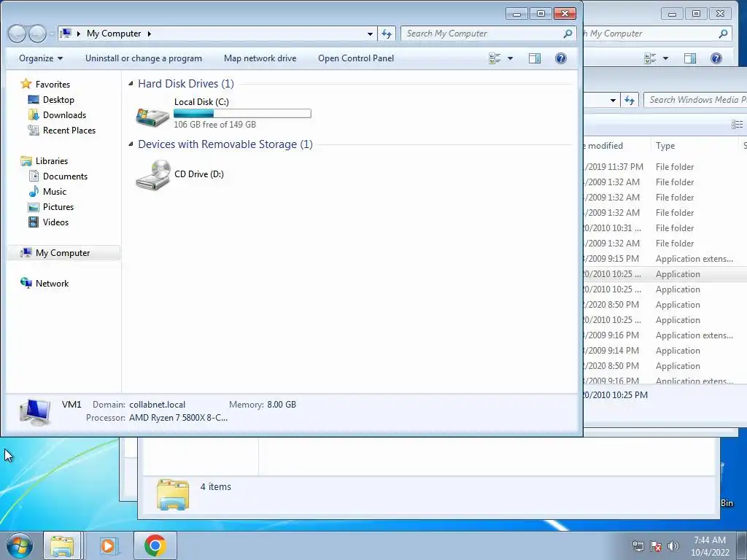Click the Local Disk (C:) capacity bar

click(x=242, y=113)
